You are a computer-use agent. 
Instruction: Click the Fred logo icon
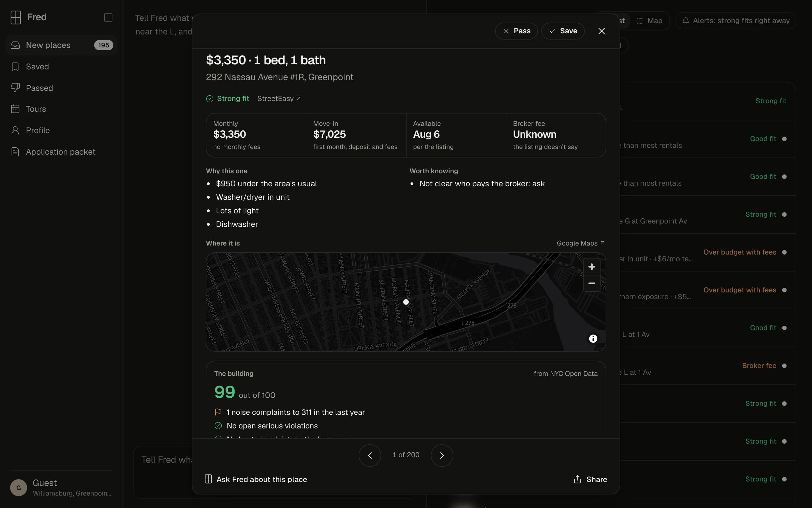16,17
